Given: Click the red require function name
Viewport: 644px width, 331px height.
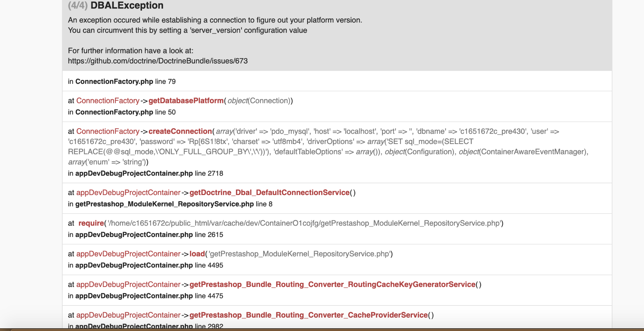Looking at the screenshot, I should 91,223.
